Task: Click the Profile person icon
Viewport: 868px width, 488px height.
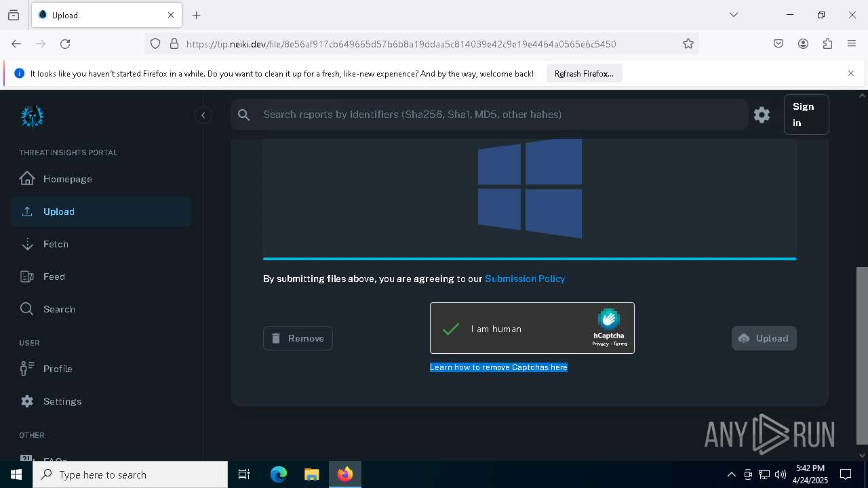Action: pos(27,369)
